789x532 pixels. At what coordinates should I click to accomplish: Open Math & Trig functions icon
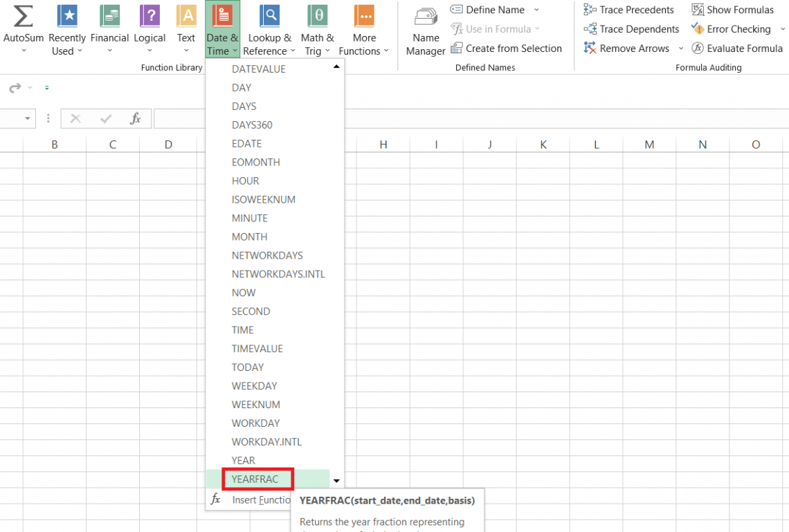click(x=317, y=16)
